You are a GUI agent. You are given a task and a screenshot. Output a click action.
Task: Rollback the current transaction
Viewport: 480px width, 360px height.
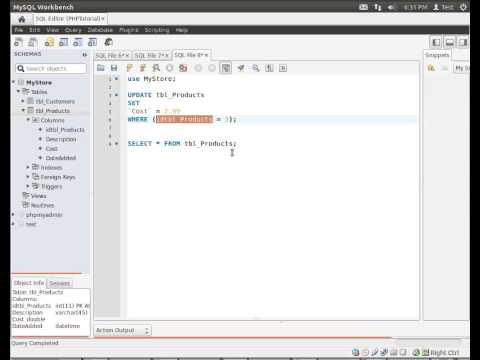point(212,68)
